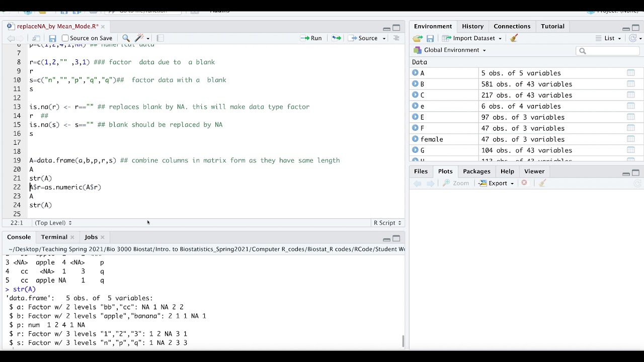
Task: Close the Jobs tab
Action: [102, 237]
